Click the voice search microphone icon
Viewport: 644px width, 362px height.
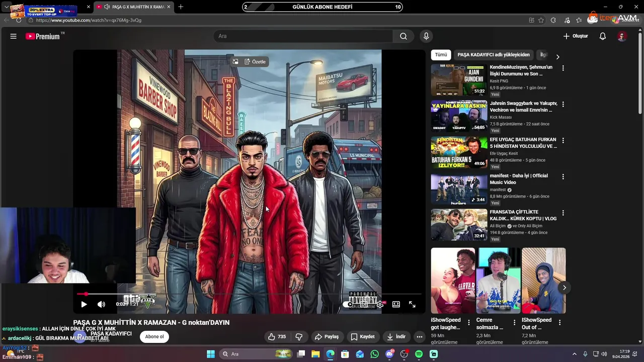tap(426, 36)
